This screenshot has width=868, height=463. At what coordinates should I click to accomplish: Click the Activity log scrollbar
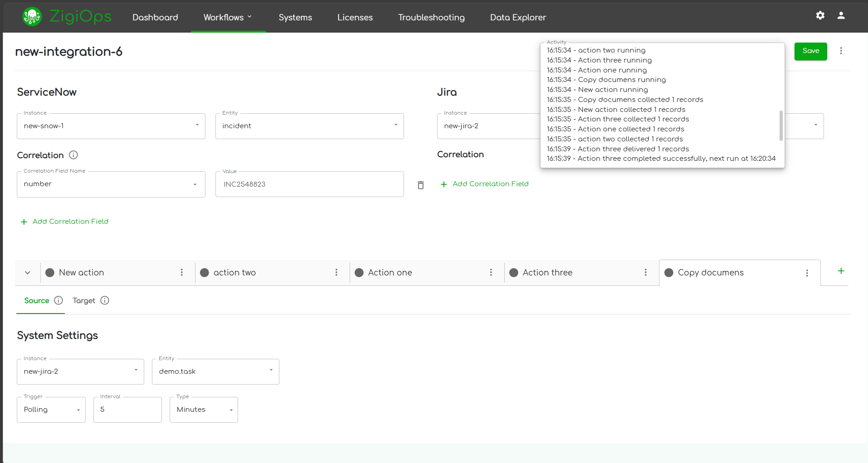tap(781, 125)
